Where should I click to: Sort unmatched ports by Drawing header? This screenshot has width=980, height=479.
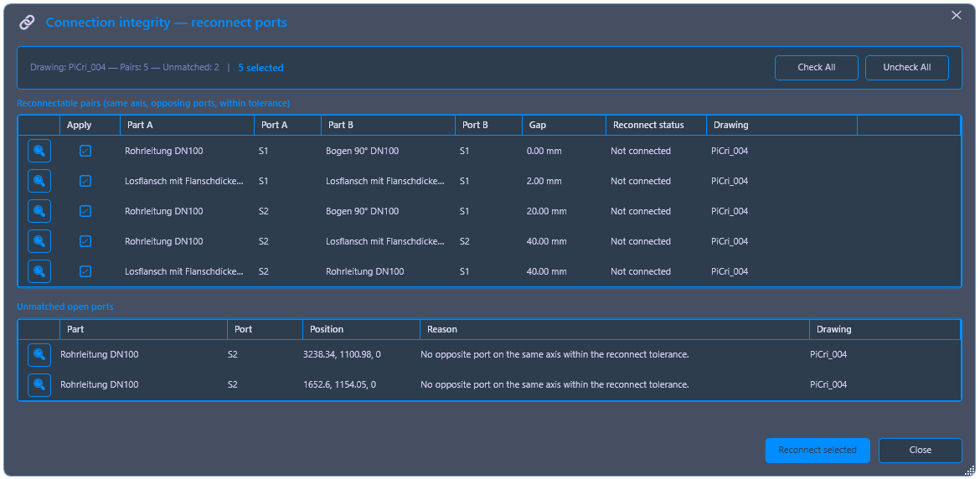click(x=885, y=329)
